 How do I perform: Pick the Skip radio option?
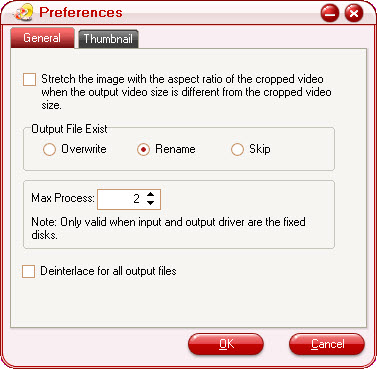pyautogui.click(x=237, y=149)
